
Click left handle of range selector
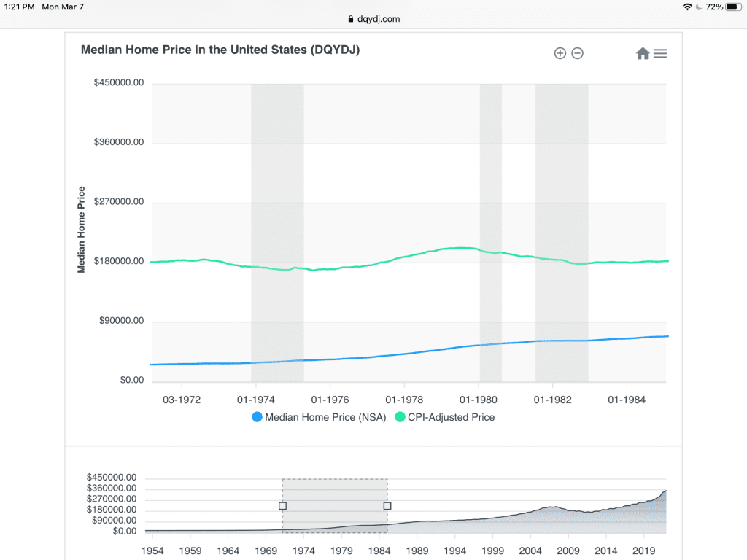pos(283,505)
